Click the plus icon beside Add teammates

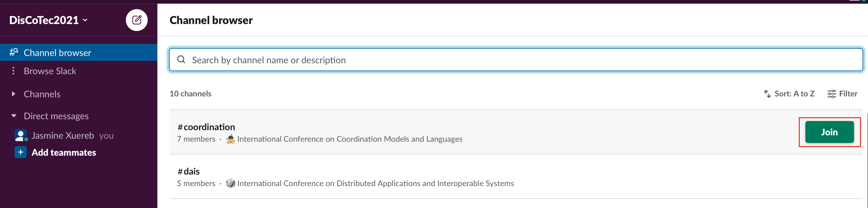point(21,152)
